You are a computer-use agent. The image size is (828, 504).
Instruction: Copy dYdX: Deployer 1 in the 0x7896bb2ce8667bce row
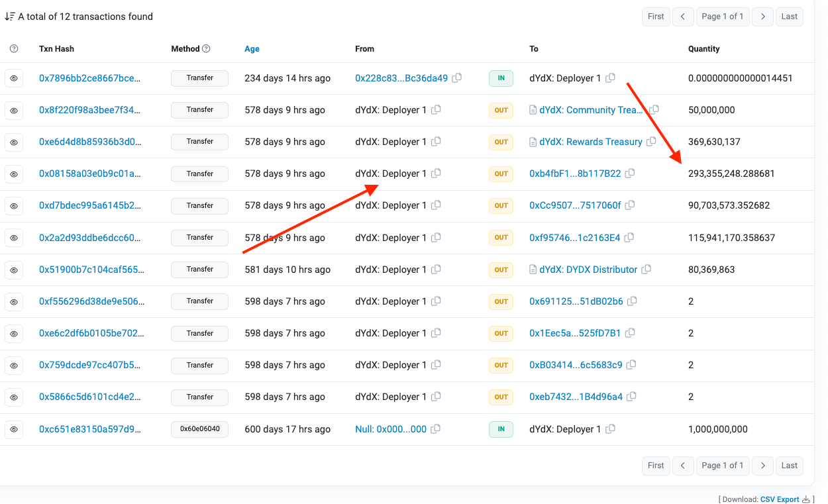point(610,77)
